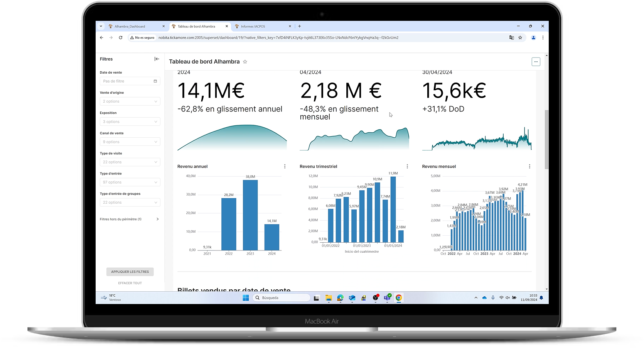The width and height of the screenshot is (644, 348).
Task: Open the Exposition filter dropdown
Action: point(130,122)
